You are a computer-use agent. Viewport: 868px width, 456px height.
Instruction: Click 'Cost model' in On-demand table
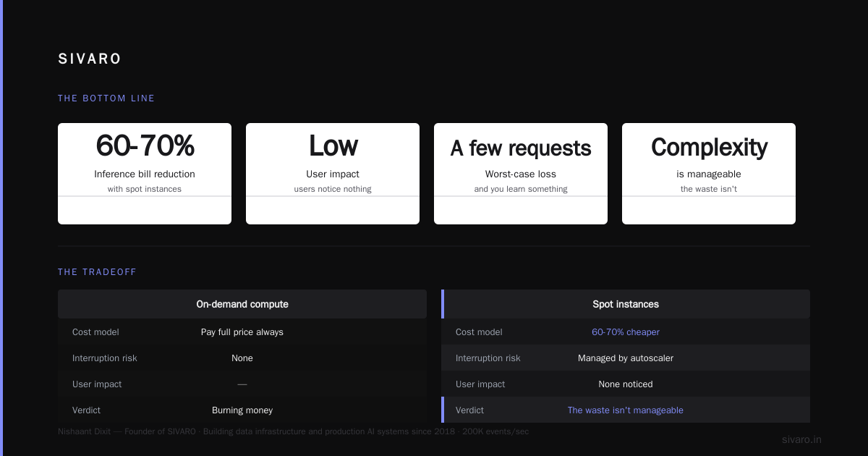pos(95,332)
